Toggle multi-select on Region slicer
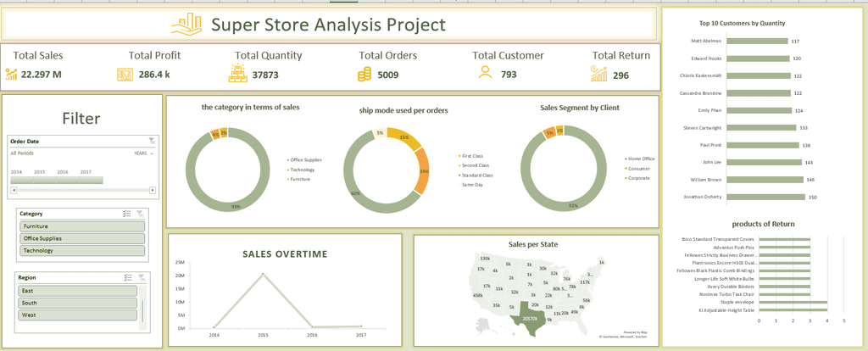 [128, 277]
